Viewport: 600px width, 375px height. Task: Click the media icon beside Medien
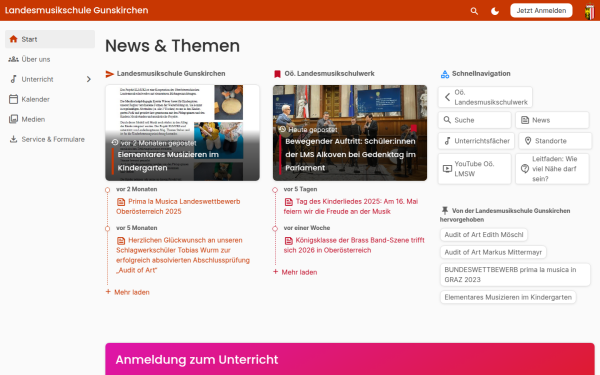13,119
